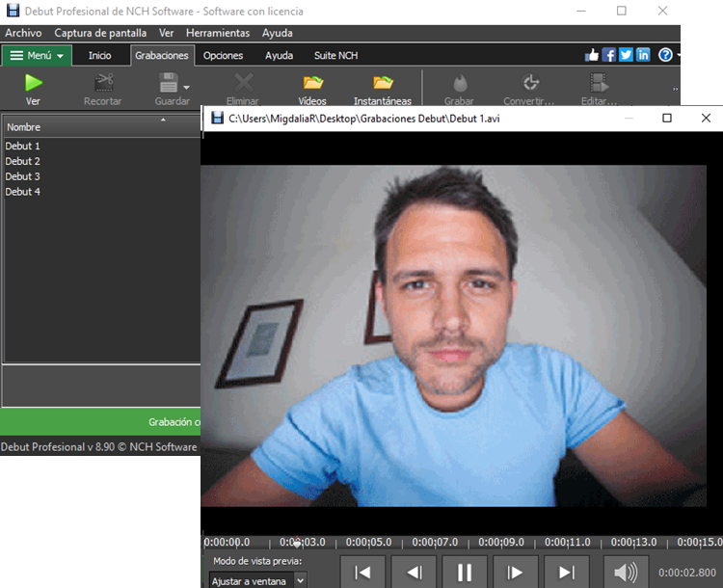Open the blue help question icon
Viewport: 723px width, 588px height.
point(665,55)
